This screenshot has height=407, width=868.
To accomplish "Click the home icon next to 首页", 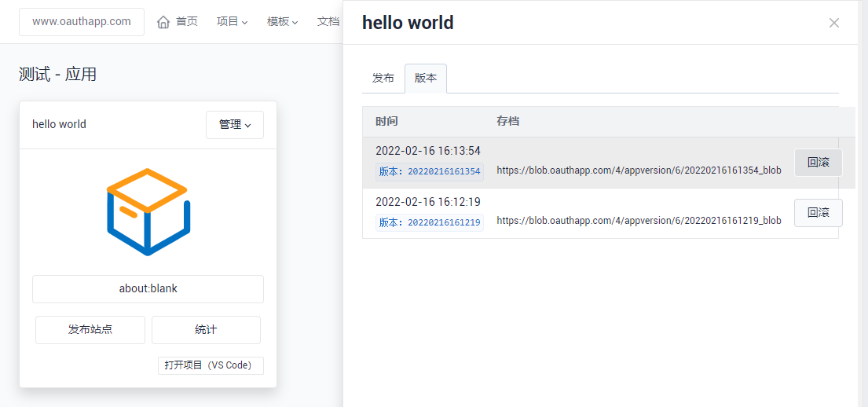I will [x=163, y=22].
